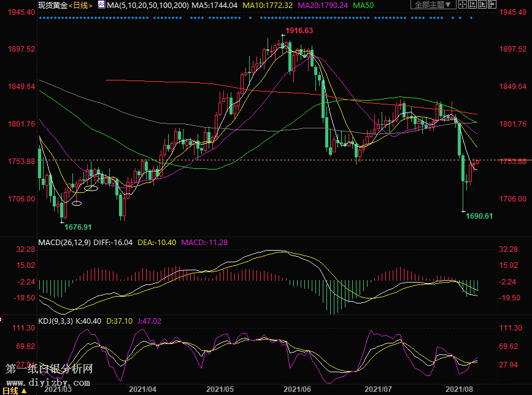This screenshot has height=395, width=532.
Task: Click the exit-arrow icon at far right of toolbar
Action: 492,4
